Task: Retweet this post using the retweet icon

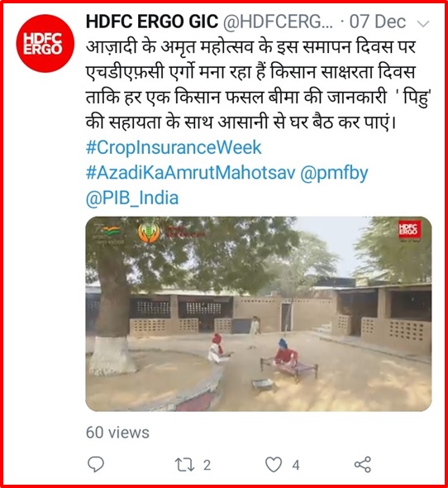Action: [185, 465]
